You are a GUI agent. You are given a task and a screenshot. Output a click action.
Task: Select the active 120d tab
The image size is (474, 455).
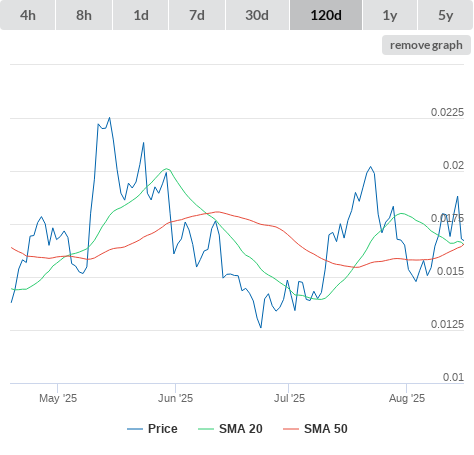tap(326, 15)
